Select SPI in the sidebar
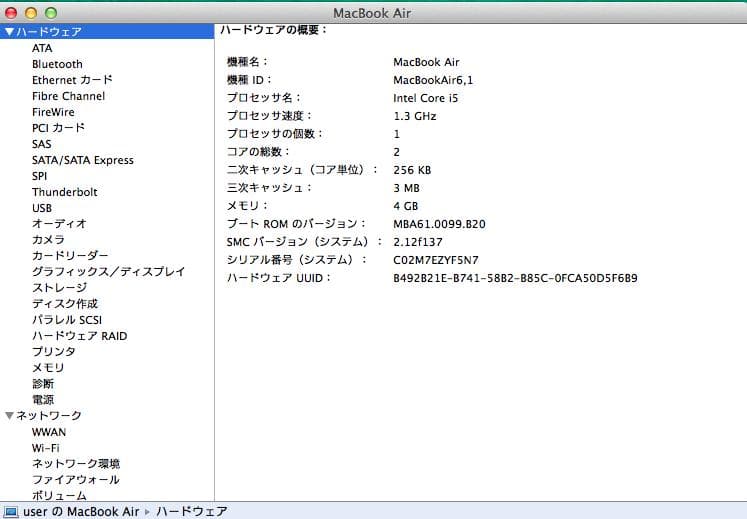The width and height of the screenshot is (747, 519). pos(40,176)
